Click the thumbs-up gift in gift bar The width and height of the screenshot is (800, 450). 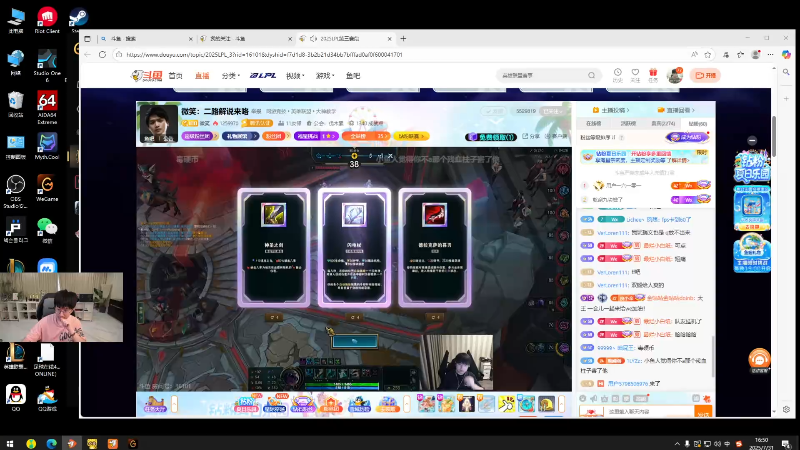coord(507,404)
